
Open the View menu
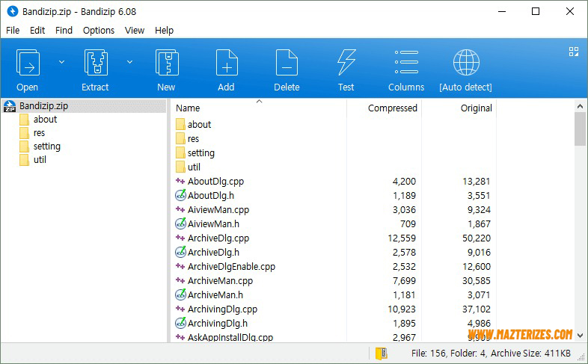pos(134,31)
